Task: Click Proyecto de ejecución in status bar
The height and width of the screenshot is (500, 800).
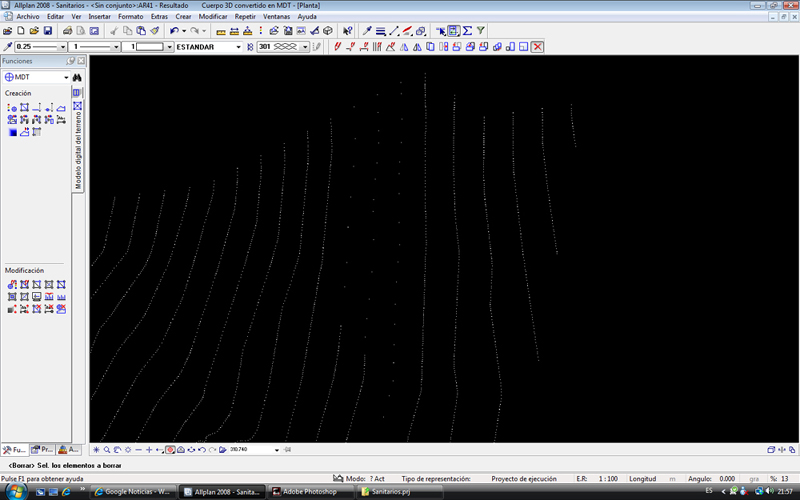Action: point(524,479)
